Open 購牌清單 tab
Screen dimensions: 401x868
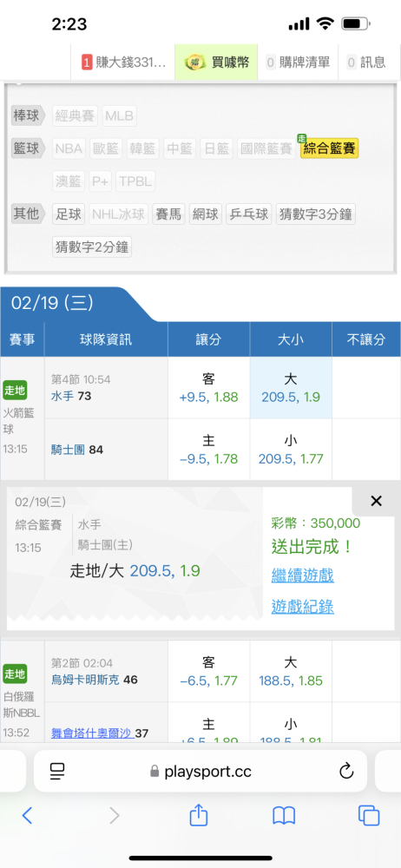[x=298, y=62]
